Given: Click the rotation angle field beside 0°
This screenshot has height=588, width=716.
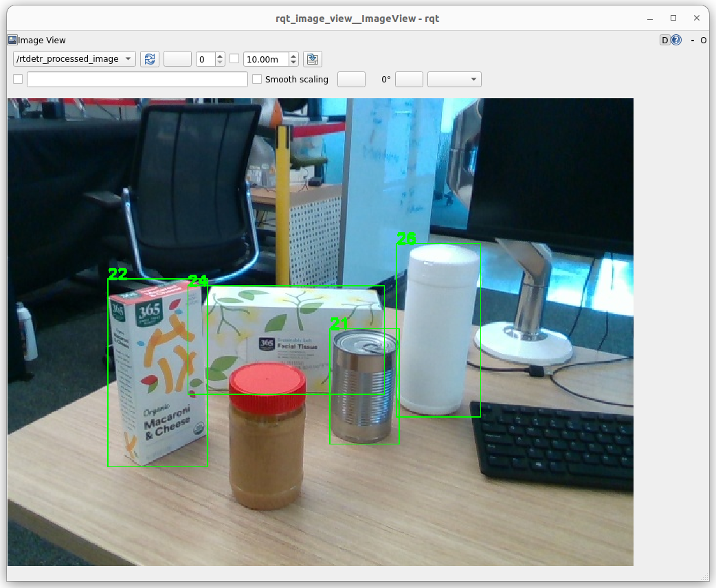Looking at the screenshot, I should click(x=410, y=79).
